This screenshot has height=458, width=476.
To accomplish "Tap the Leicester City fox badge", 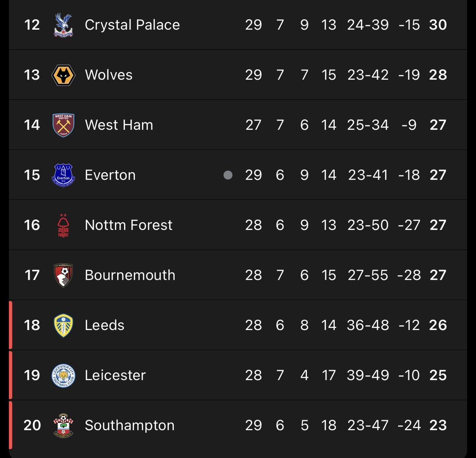I will 63,375.
